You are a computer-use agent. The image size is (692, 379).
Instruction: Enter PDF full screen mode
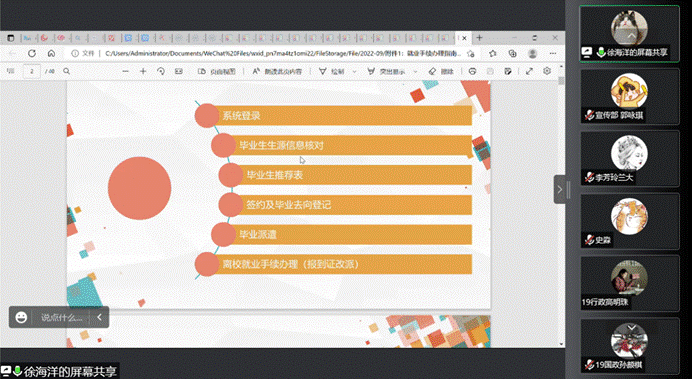[529, 71]
